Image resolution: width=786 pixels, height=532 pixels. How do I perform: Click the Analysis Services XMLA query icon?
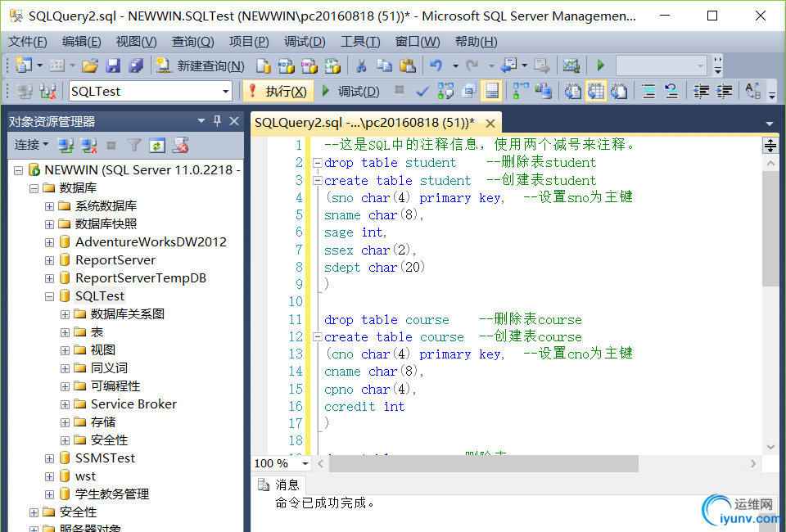pyautogui.click(x=332, y=65)
